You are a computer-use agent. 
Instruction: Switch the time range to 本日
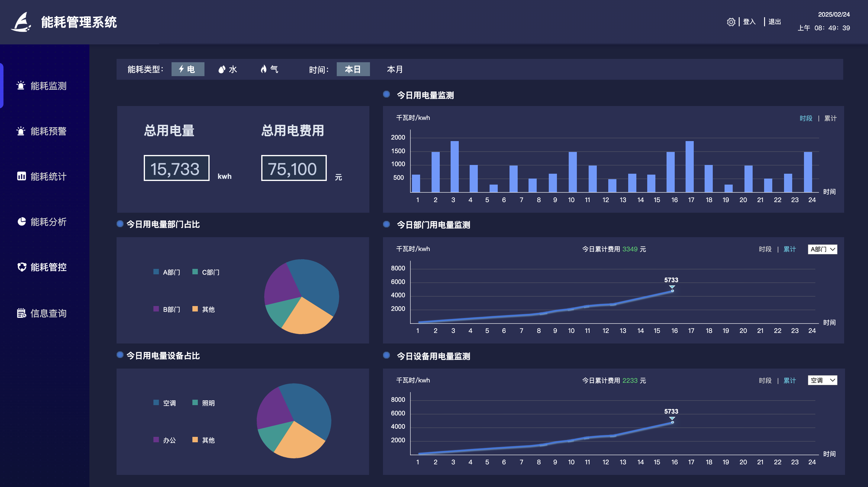coord(353,69)
